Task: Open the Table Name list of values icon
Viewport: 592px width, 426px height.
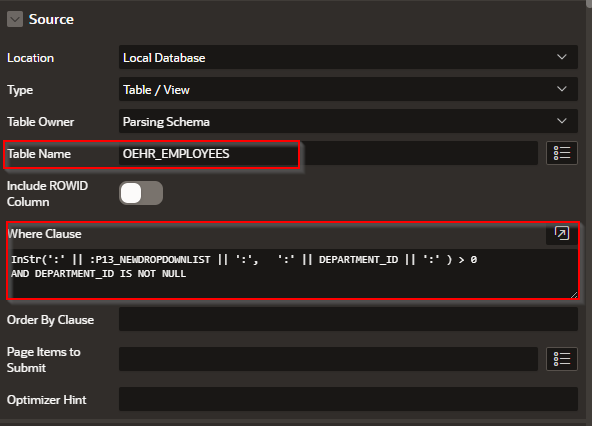Action: pyautogui.click(x=562, y=153)
